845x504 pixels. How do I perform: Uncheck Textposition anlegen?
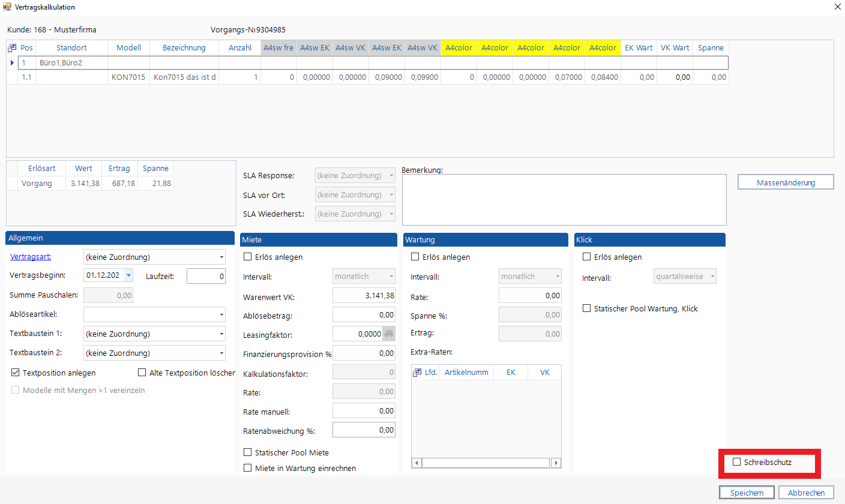pos(16,373)
